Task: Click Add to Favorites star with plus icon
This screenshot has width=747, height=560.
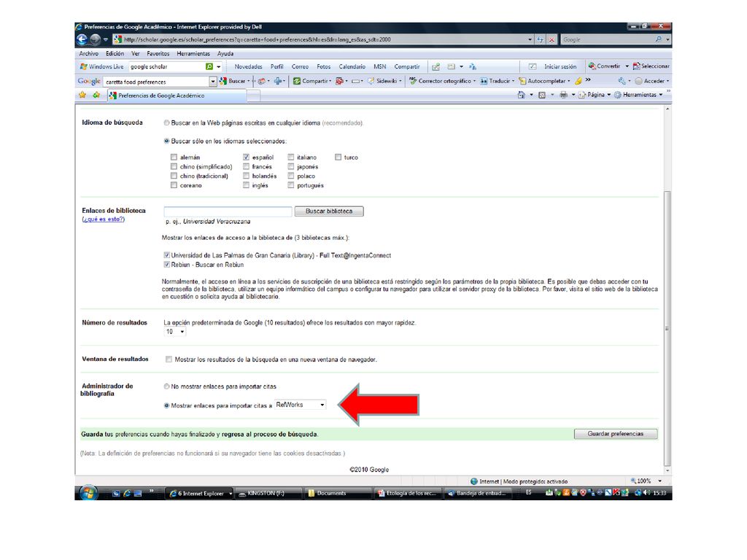Action: click(97, 96)
